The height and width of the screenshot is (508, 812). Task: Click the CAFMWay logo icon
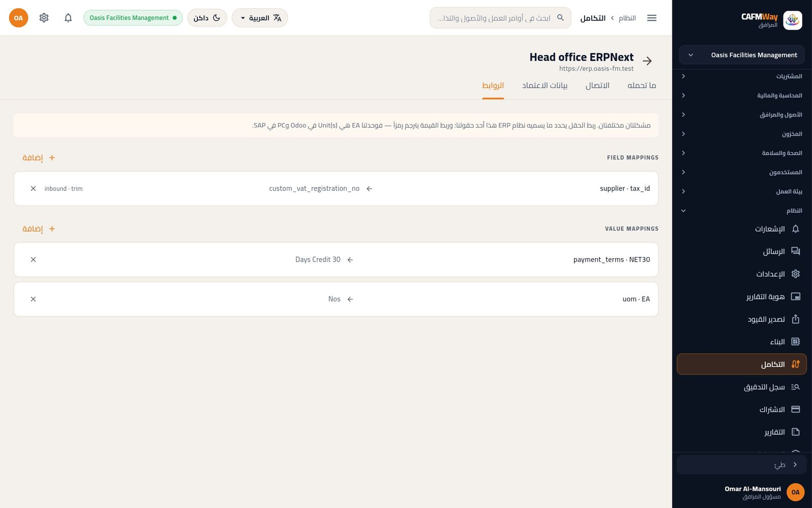[x=792, y=20]
